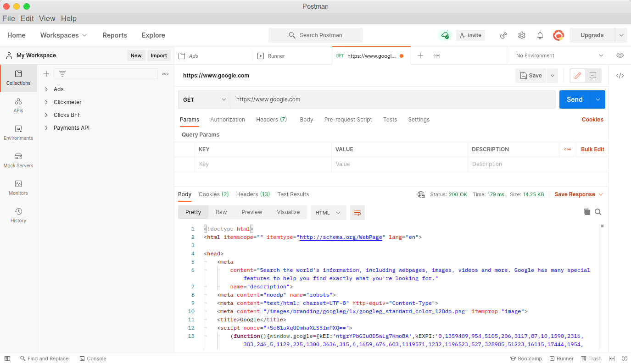Open the Cookies link
Image resolution: width=631 pixels, height=364 pixels.
[x=592, y=120]
